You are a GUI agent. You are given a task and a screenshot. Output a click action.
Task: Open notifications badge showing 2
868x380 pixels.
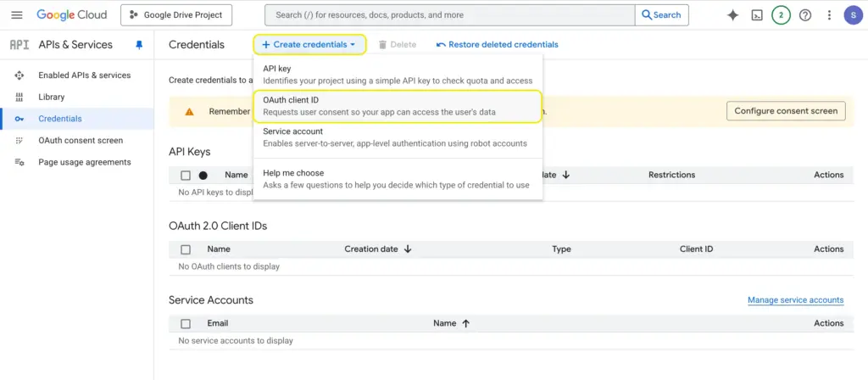tap(781, 15)
